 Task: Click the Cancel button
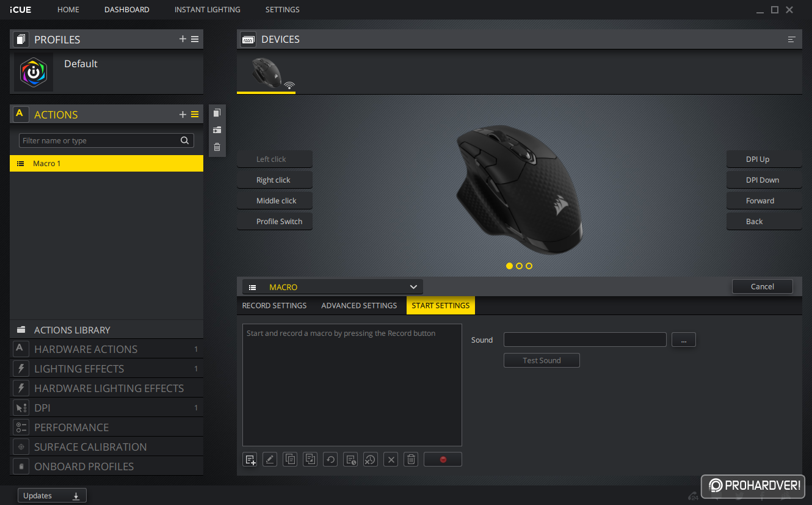pos(763,286)
